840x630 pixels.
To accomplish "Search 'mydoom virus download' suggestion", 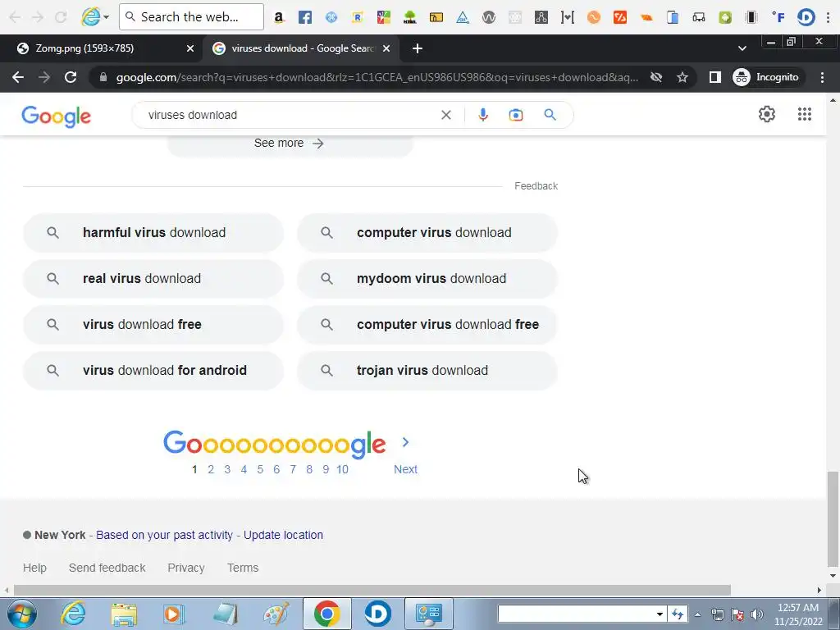I will pyautogui.click(x=427, y=279).
